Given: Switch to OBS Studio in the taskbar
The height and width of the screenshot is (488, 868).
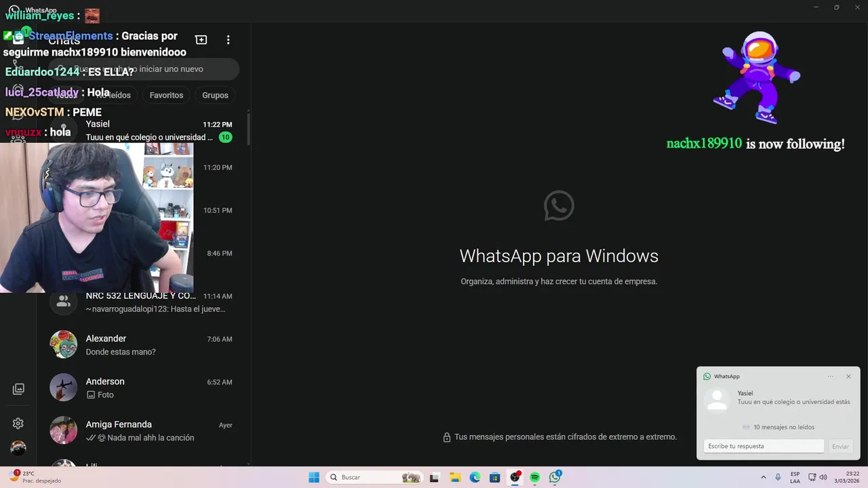Looking at the screenshot, I should [x=515, y=477].
